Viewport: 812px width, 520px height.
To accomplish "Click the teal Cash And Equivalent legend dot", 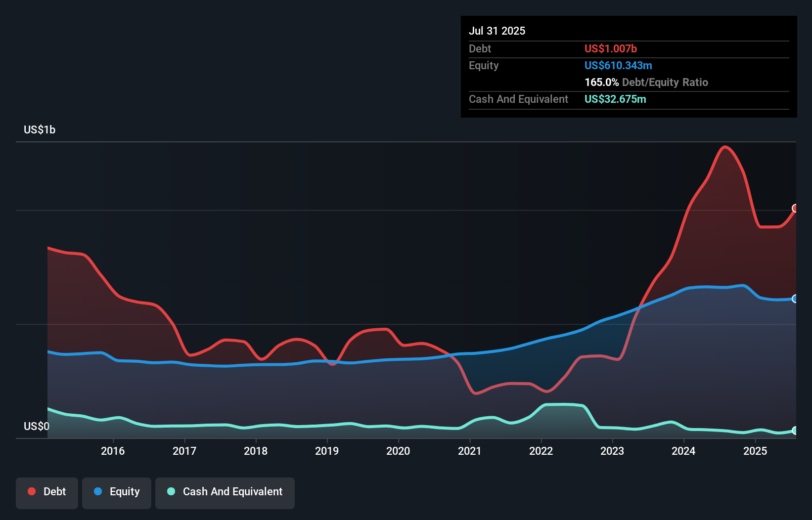I will point(171,491).
